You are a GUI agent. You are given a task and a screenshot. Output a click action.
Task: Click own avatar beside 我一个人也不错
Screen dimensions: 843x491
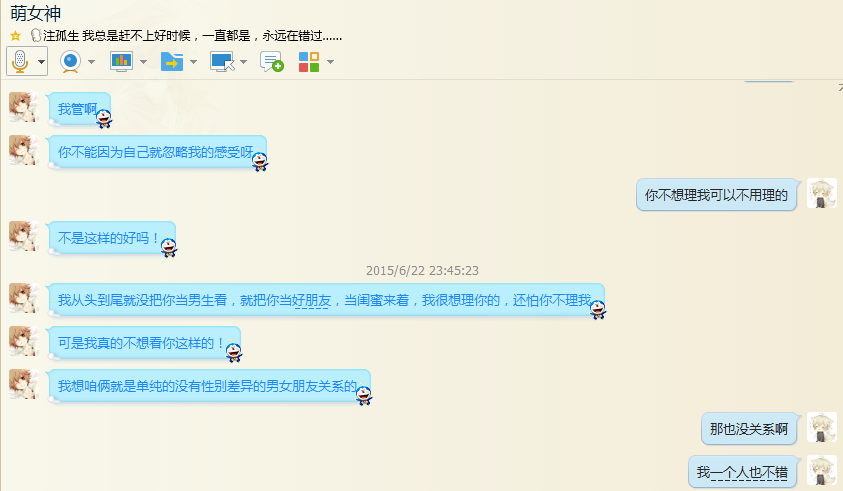click(821, 470)
